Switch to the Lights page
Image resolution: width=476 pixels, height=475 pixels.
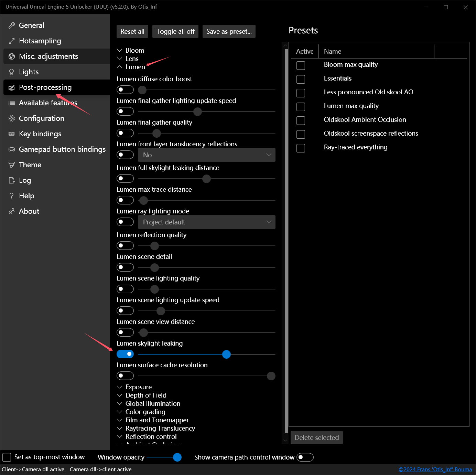[57, 72]
